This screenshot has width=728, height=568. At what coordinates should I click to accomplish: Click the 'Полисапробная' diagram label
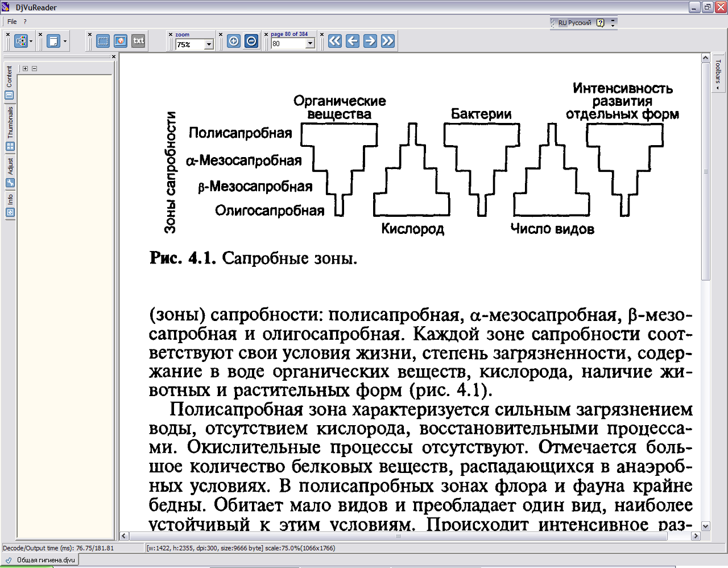click(240, 133)
